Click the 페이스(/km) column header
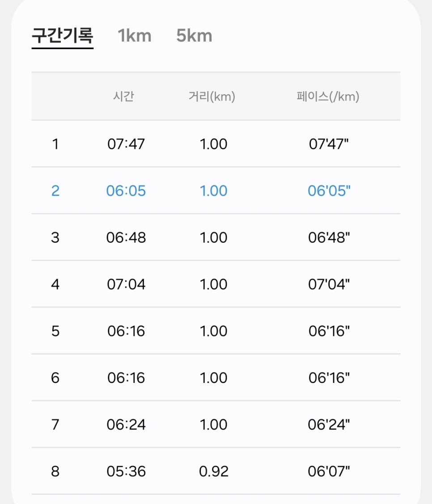Viewport: 432px width, 504px height. point(328,97)
